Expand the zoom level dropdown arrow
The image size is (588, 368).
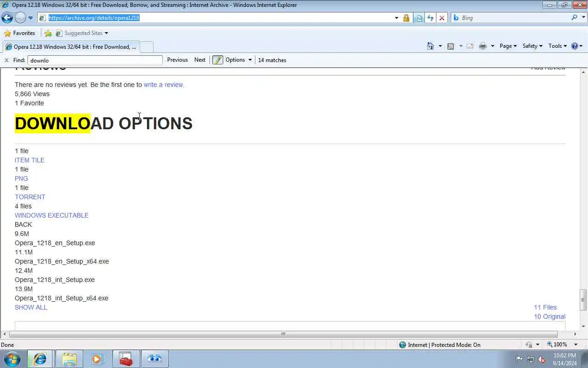coord(576,345)
